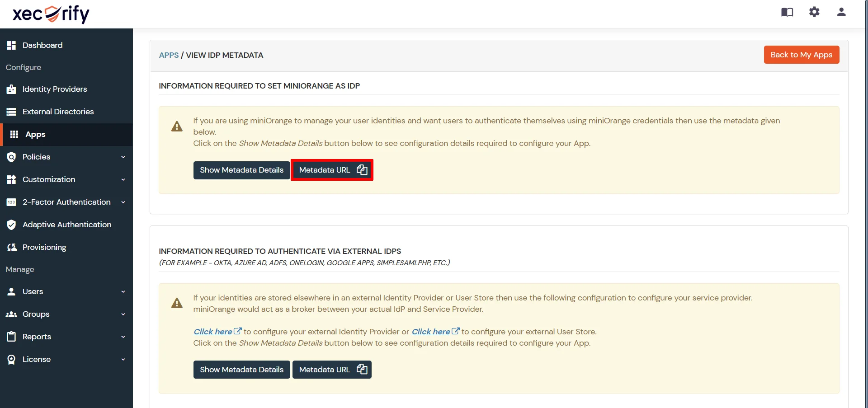The image size is (868, 408).
Task: Click the Groups people icon
Action: [x=11, y=314]
